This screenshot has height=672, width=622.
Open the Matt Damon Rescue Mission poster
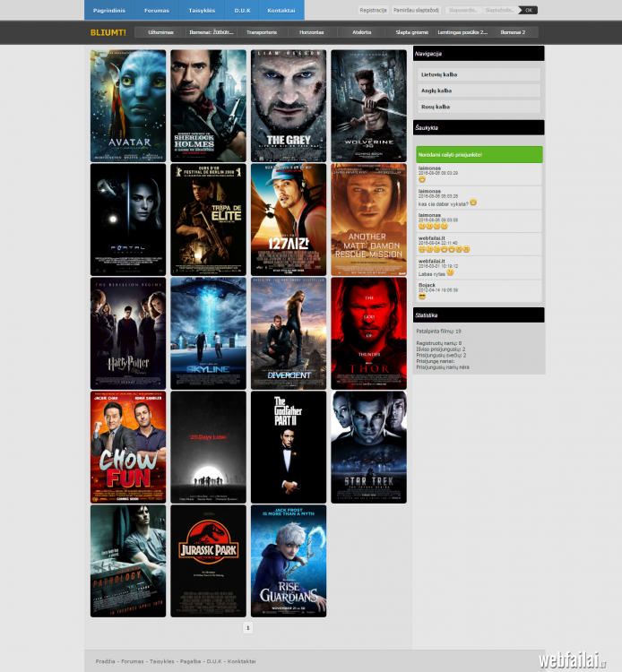click(368, 220)
